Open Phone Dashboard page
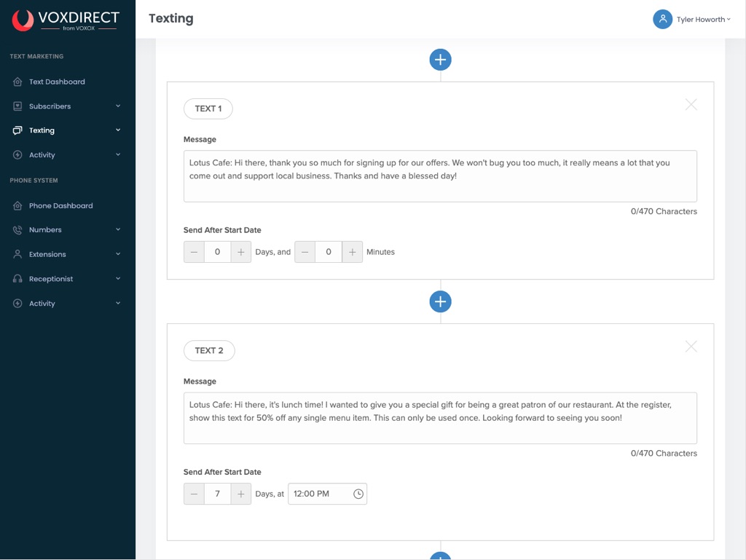 coord(60,205)
